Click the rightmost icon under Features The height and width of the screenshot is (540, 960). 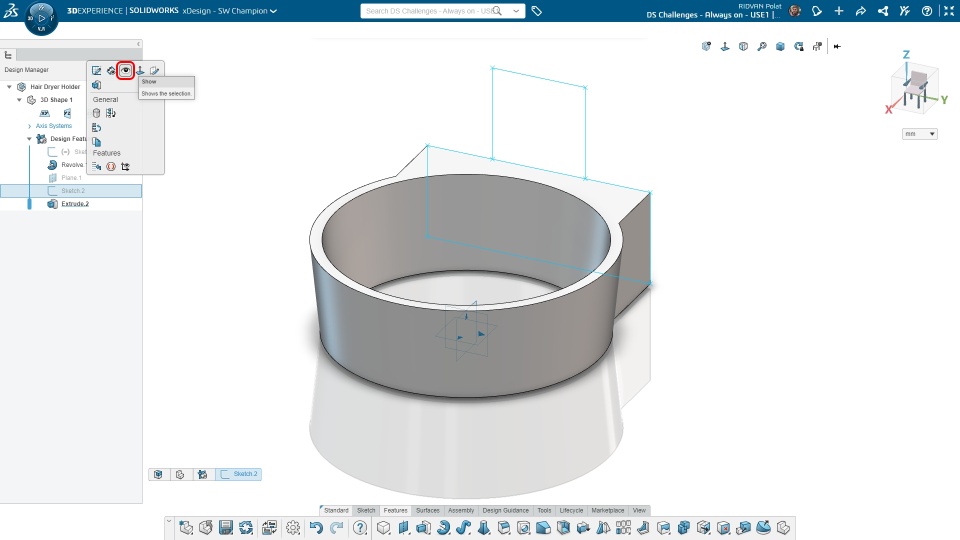pos(126,167)
